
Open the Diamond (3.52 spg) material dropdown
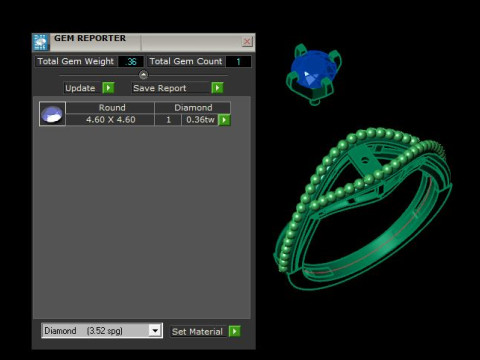coord(154,331)
